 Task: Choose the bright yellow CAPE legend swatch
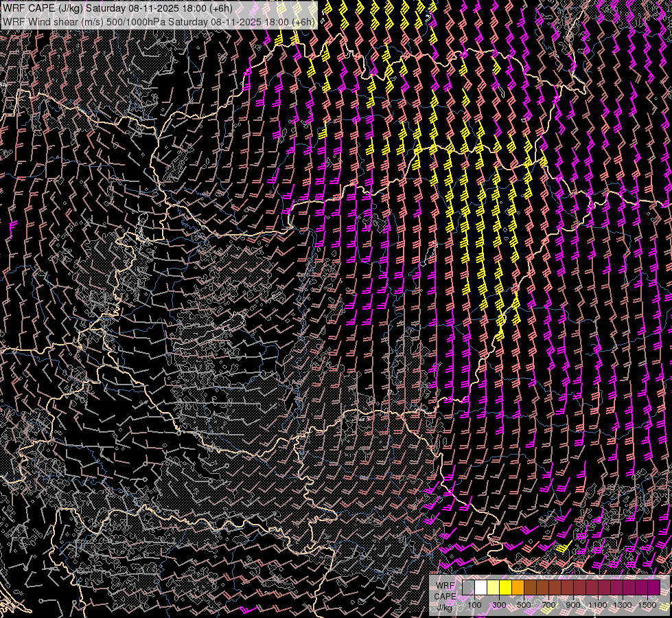click(x=505, y=588)
